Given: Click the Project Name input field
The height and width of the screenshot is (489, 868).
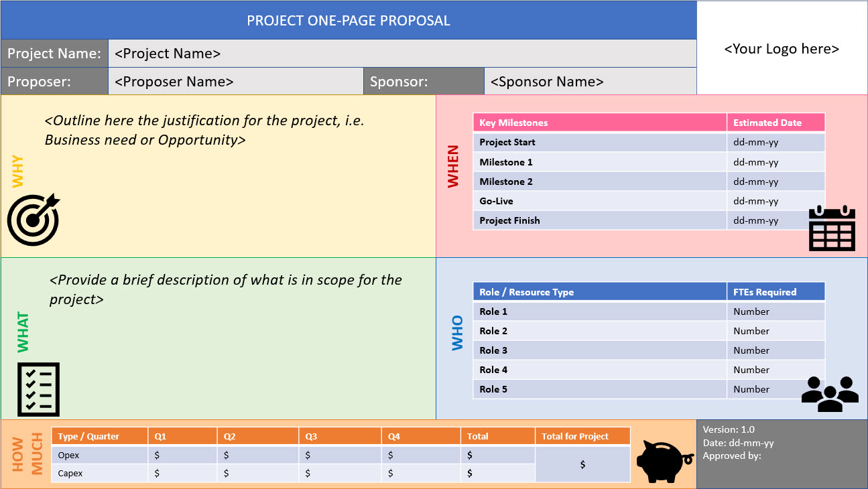Looking at the screenshot, I should coord(402,54).
